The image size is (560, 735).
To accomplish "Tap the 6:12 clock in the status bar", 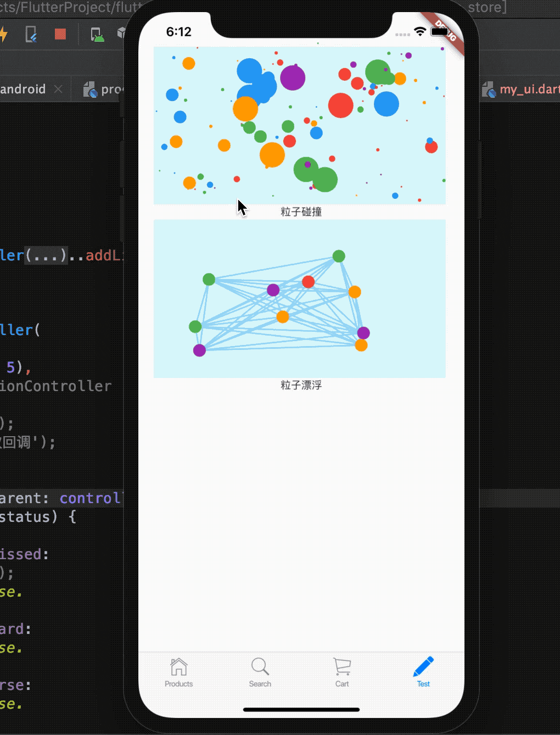I will coord(178,32).
